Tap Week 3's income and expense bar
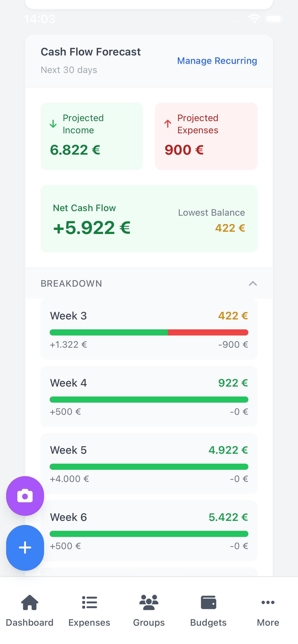Viewport: 298px width, 644px height. coord(149,332)
